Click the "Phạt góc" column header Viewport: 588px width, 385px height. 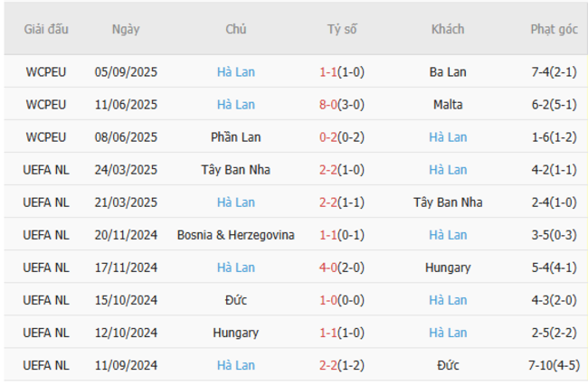coord(554,29)
